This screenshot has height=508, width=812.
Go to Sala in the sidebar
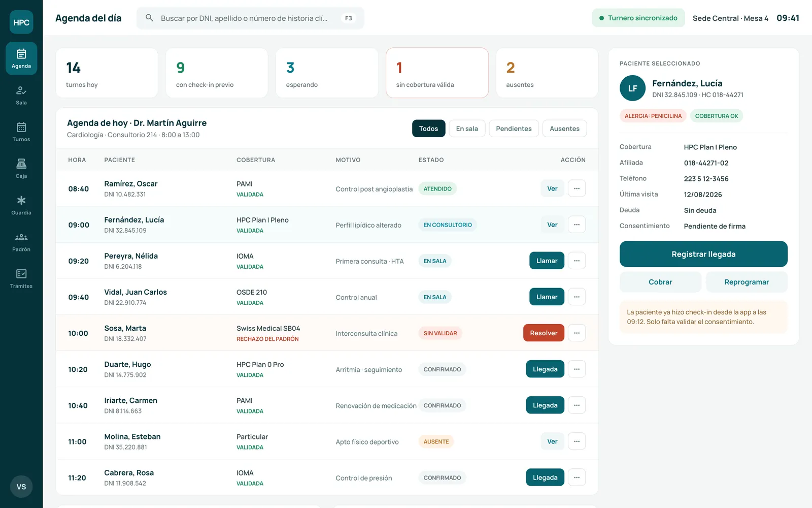tap(21, 95)
